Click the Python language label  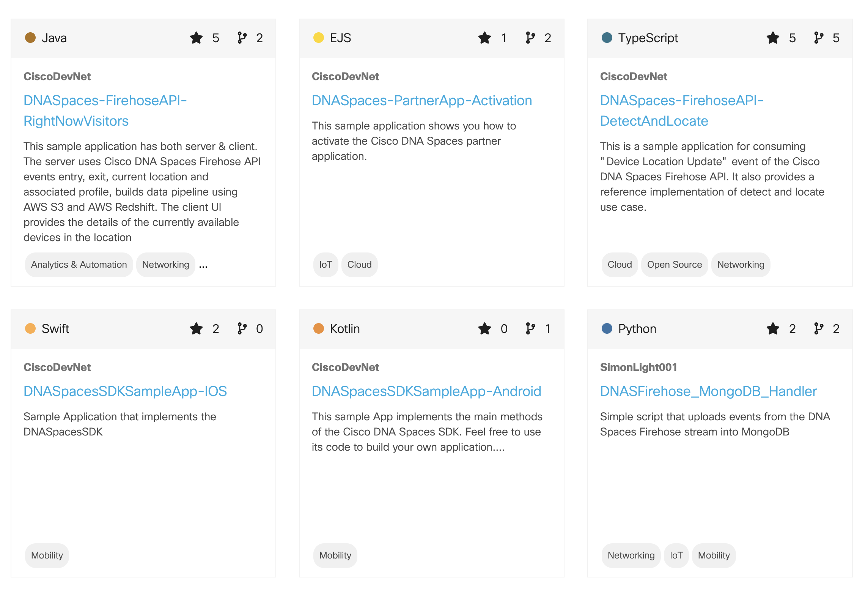637,329
